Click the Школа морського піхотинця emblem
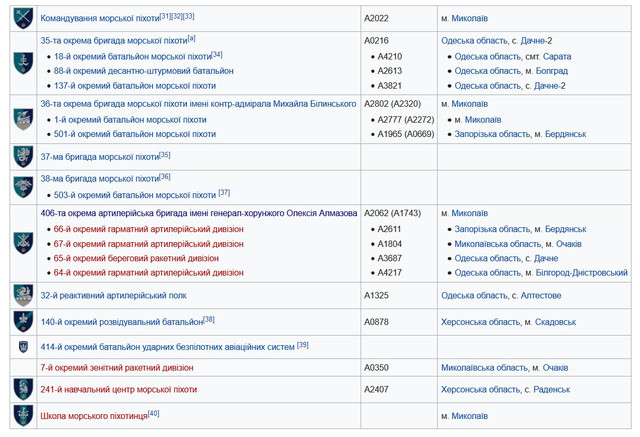 click(x=23, y=415)
